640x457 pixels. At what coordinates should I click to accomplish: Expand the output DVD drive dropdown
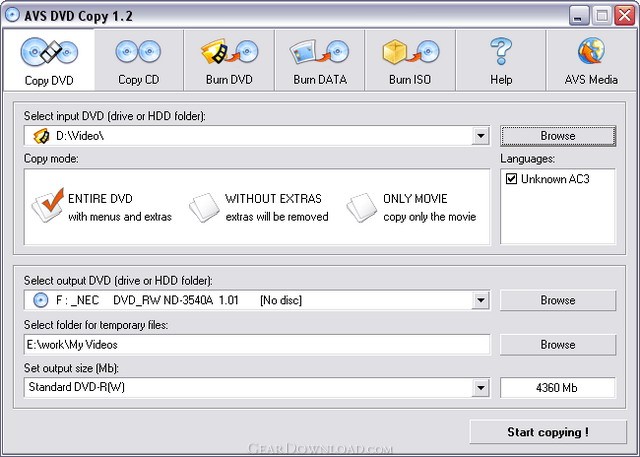tap(481, 300)
